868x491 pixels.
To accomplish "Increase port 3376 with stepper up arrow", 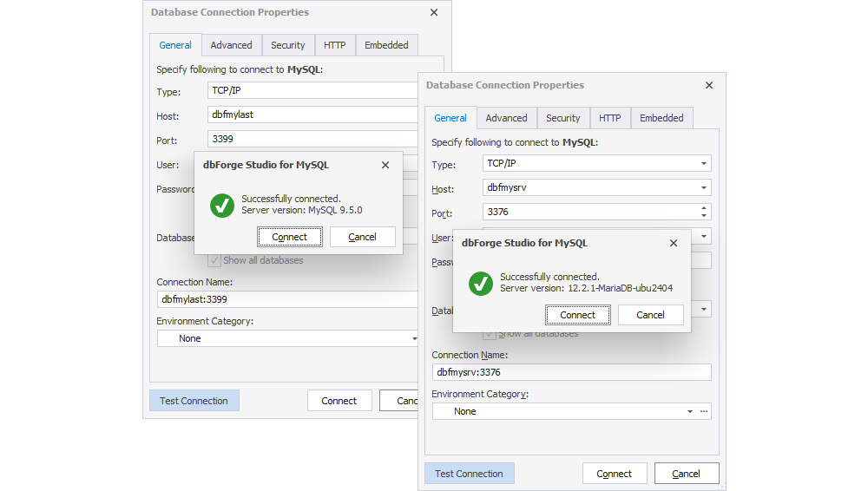I will 703,208.
